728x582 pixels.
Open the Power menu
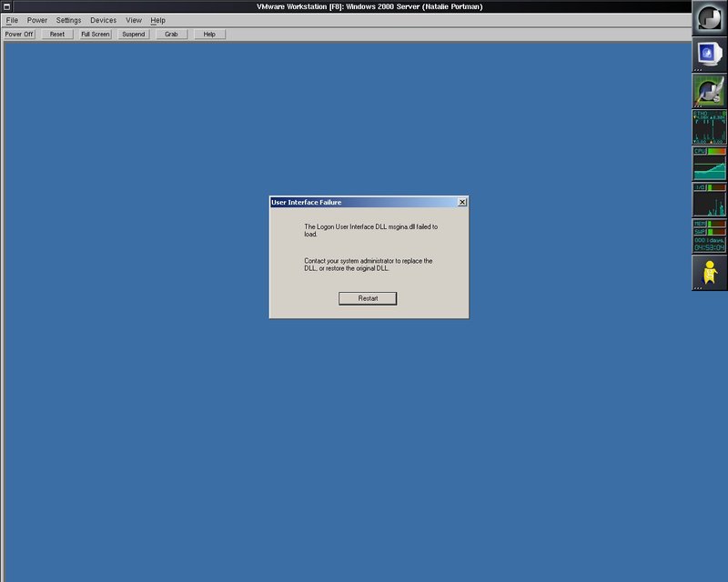tap(37, 20)
